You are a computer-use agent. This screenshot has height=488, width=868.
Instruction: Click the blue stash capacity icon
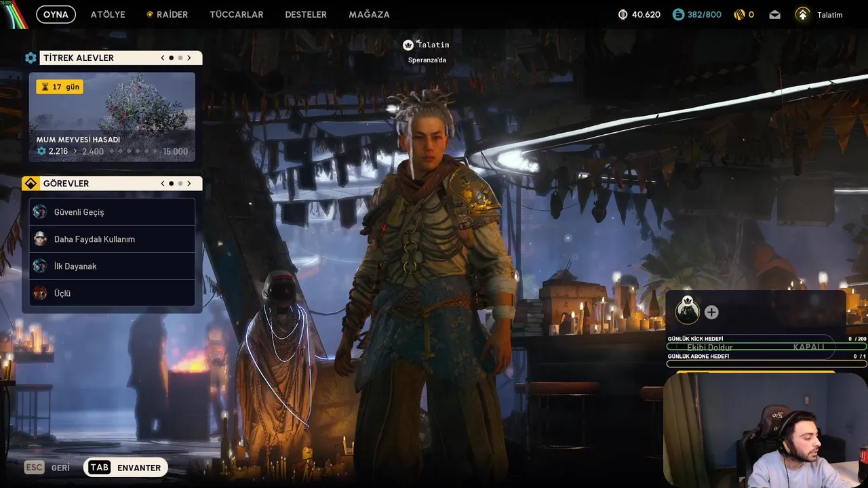(x=678, y=14)
